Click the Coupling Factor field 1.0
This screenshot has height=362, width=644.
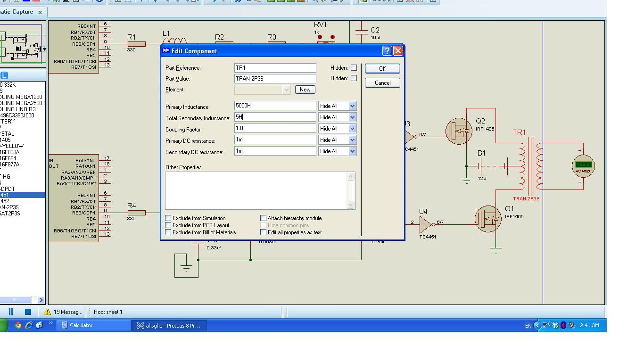coord(275,128)
